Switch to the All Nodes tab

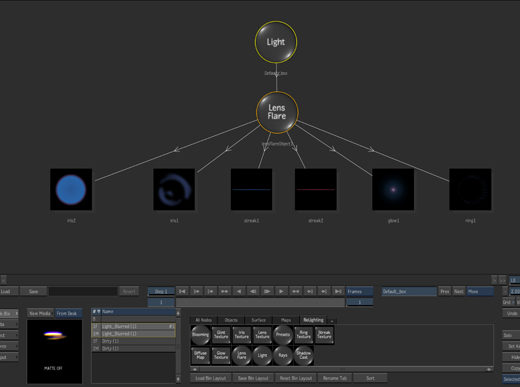coord(204,320)
